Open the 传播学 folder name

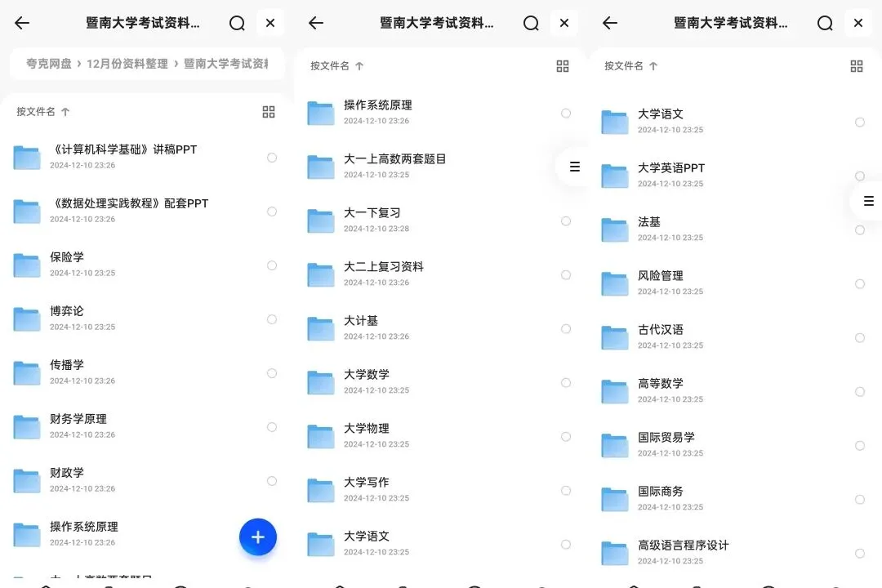(67, 365)
